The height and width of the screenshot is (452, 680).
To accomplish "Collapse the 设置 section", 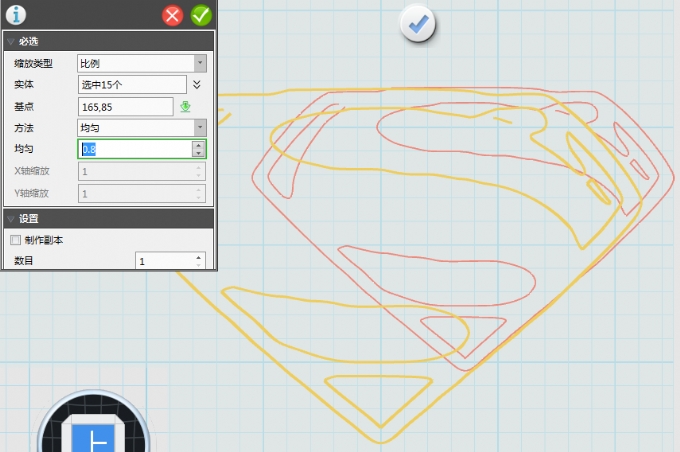I will tap(11, 219).
